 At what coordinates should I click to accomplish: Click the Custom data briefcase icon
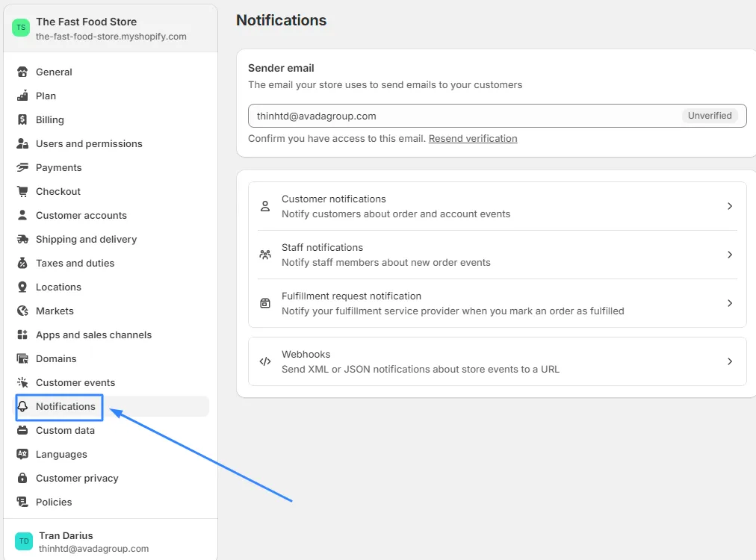pyautogui.click(x=22, y=430)
